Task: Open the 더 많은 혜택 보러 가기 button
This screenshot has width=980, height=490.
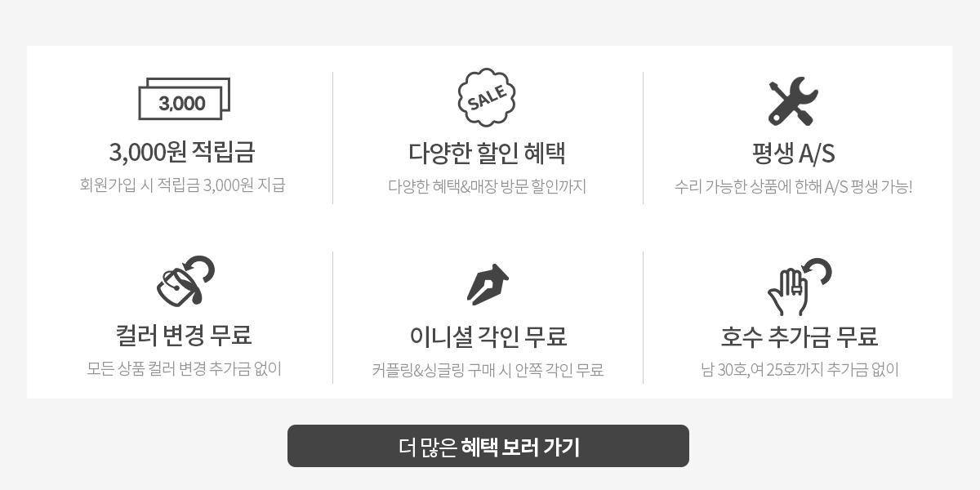Action: click(x=488, y=446)
